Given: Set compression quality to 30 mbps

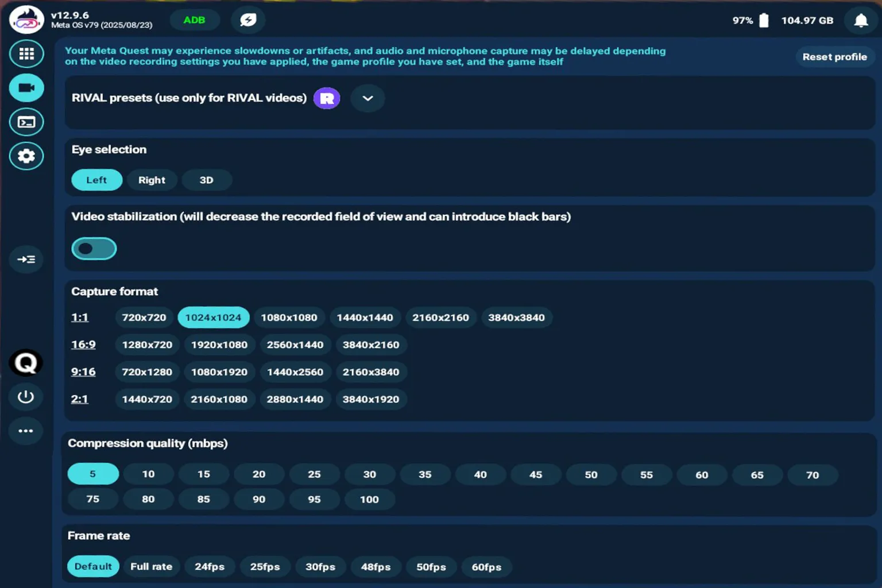Looking at the screenshot, I should (369, 474).
